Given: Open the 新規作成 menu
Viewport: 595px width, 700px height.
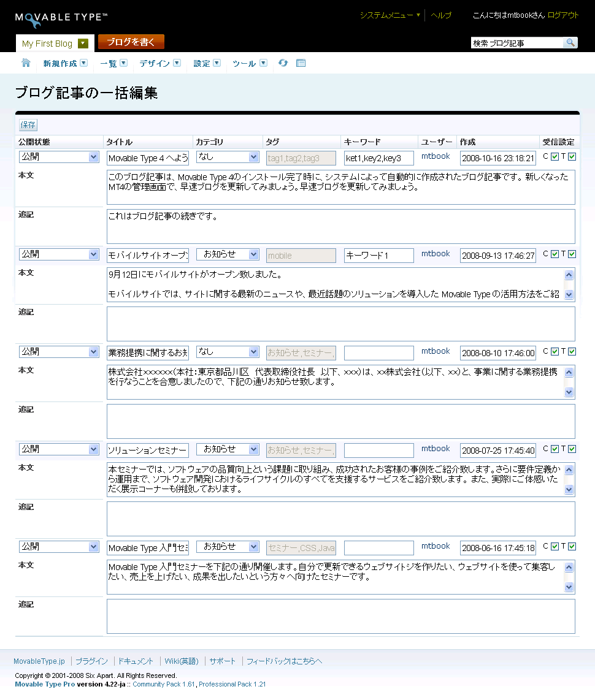Looking at the screenshot, I should [65, 63].
